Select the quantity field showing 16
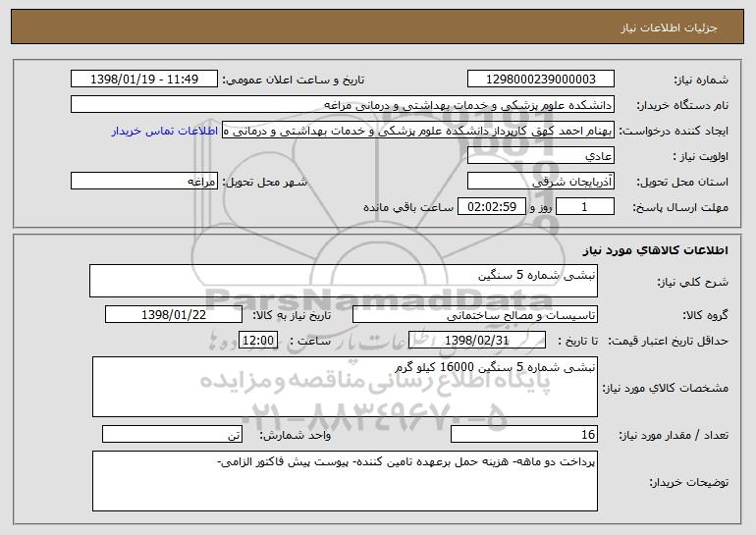Screen dimensions: 756x535 click(524, 434)
